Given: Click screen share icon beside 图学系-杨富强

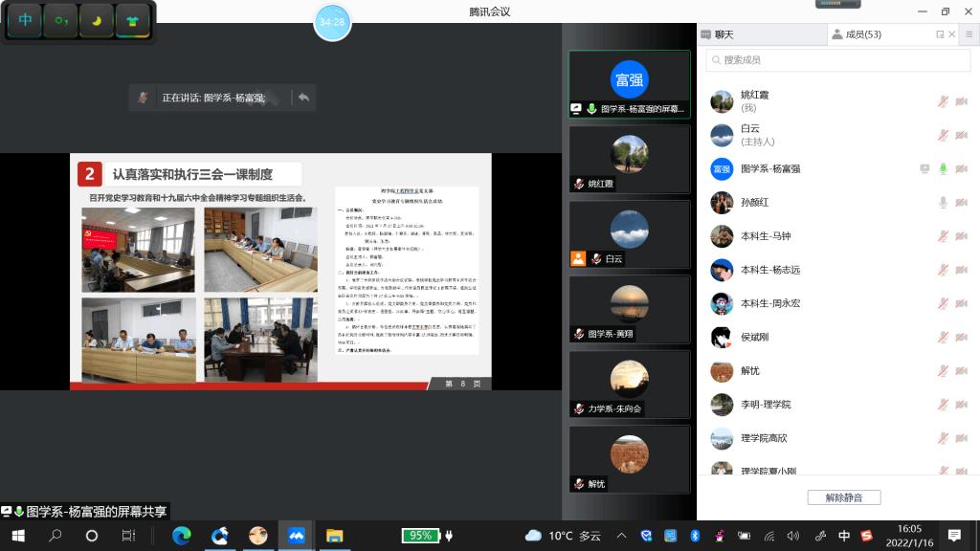Looking at the screenshot, I should 924,168.
